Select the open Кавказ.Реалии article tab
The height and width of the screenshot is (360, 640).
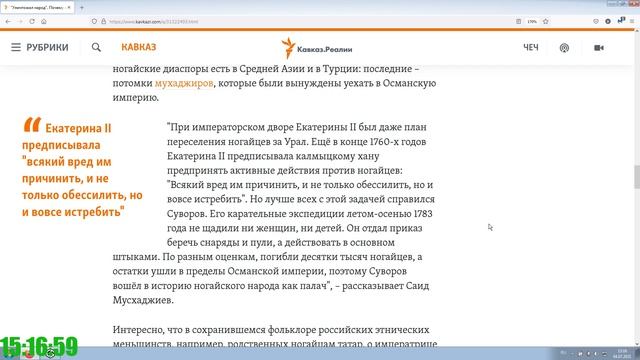[x=38, y=7]
